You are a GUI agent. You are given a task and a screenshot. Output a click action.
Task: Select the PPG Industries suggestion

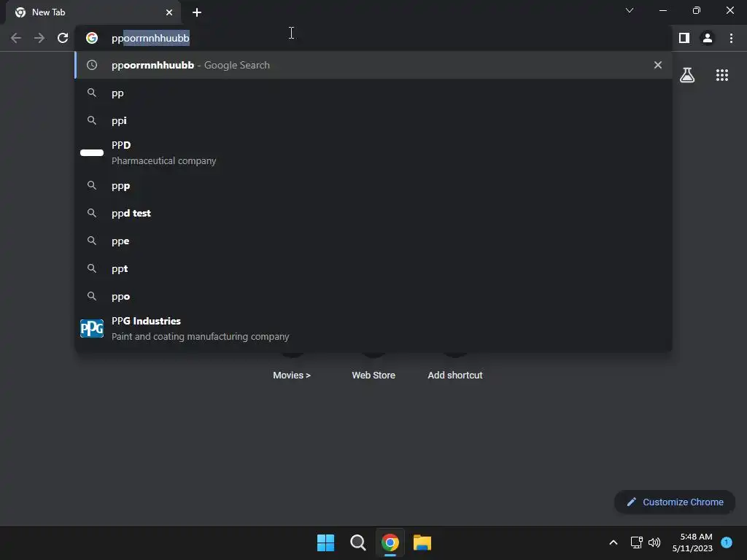coord(373,329)
